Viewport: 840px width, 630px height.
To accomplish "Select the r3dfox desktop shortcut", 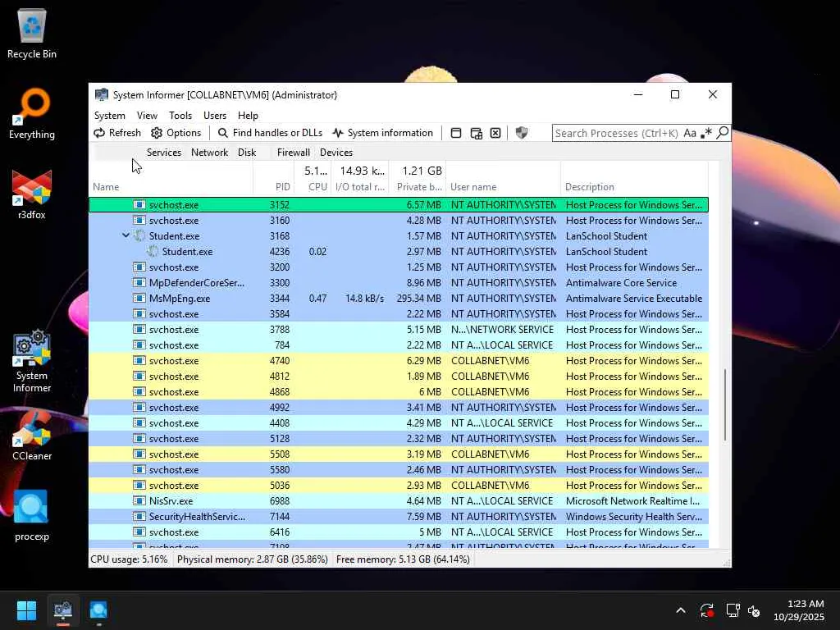I will 32,194.
